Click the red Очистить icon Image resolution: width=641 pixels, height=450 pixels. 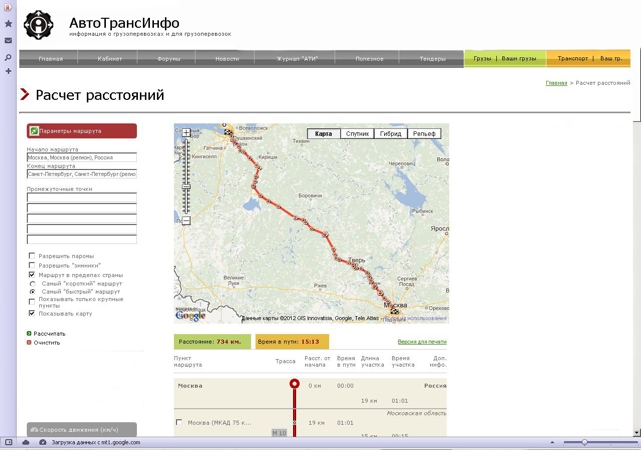pyautogui.click(x=29, y=343)
